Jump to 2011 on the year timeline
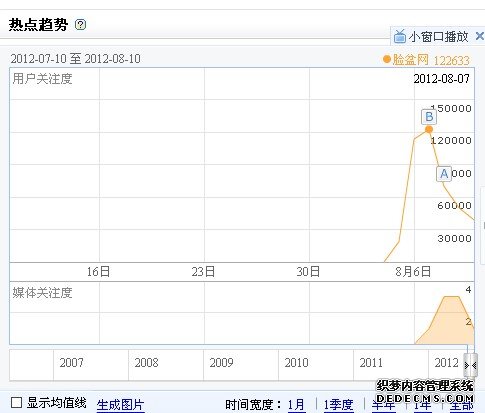 (371, 363)
